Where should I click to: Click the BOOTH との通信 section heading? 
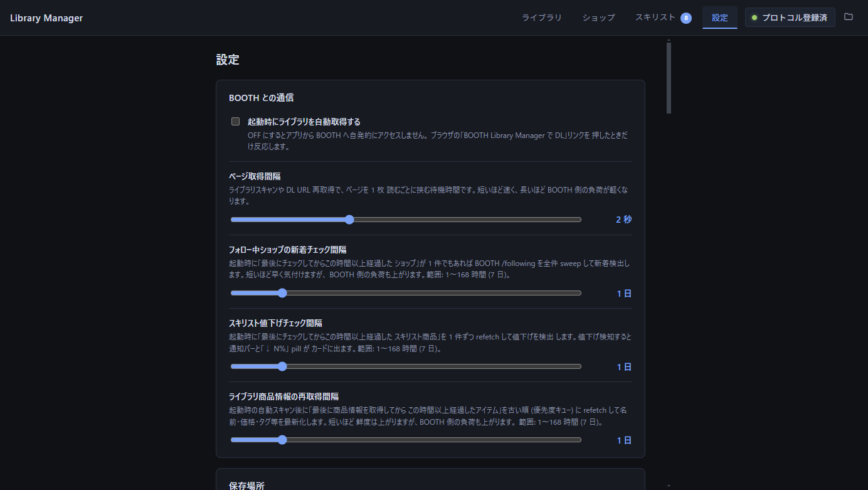click(261, 98)
